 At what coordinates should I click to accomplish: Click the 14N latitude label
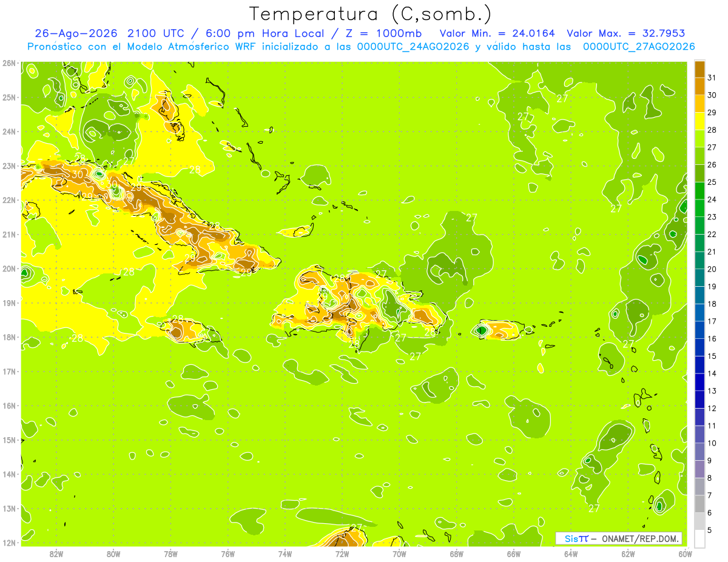coord(8,474)
